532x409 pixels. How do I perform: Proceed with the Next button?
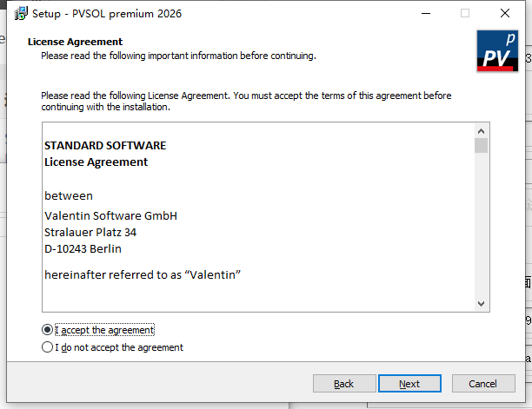click(409, 384)
